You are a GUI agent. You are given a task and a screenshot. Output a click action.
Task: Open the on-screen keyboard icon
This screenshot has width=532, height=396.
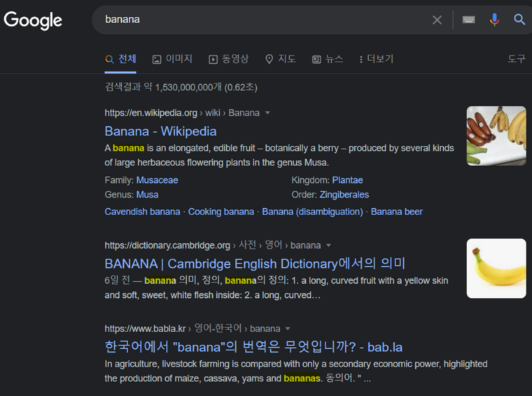point(468,20)
